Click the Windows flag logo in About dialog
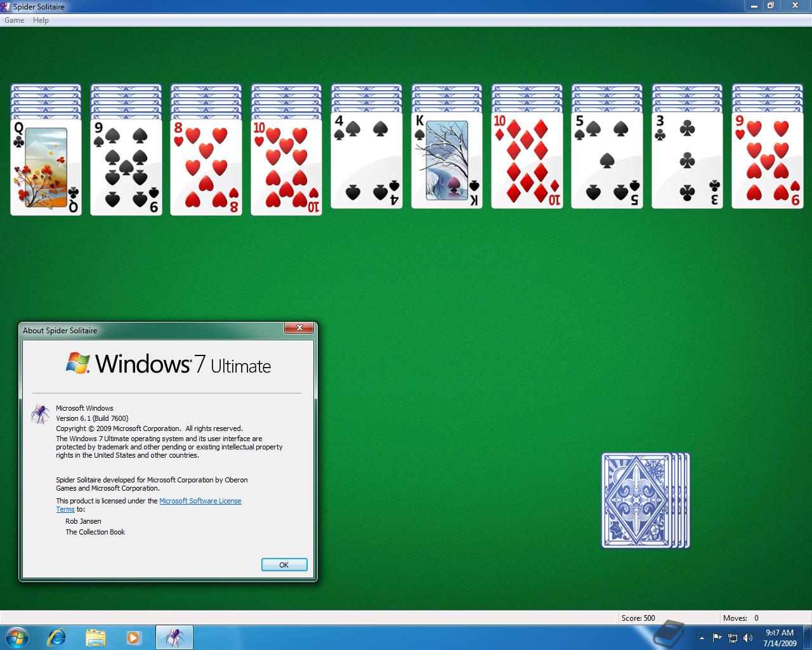Viewport: 812px width, 650px height. click(78, 363)
